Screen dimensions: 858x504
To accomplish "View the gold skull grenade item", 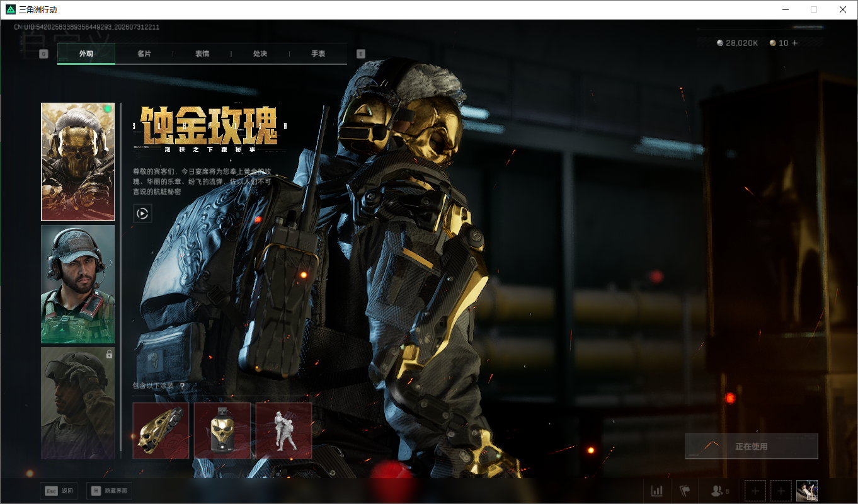I will click(x=222, y=431).
